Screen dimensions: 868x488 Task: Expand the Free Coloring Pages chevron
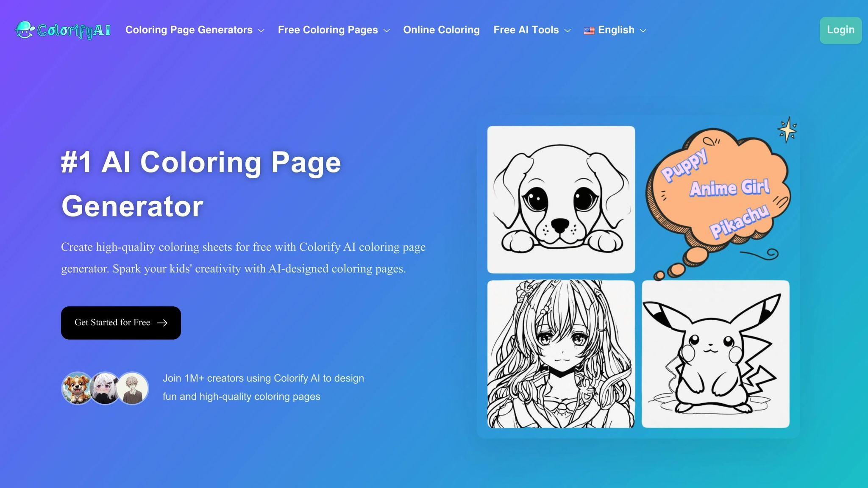tap(387, 30)
